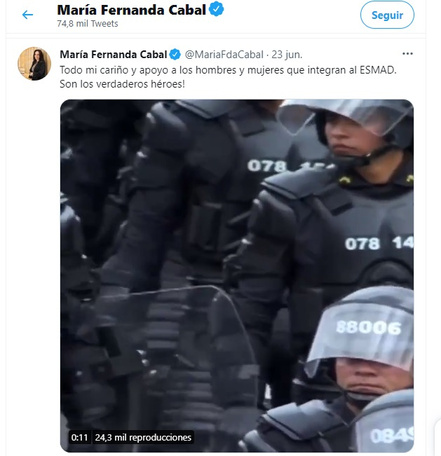Open the tweet's three-dot more options menu

coord(407,54)
